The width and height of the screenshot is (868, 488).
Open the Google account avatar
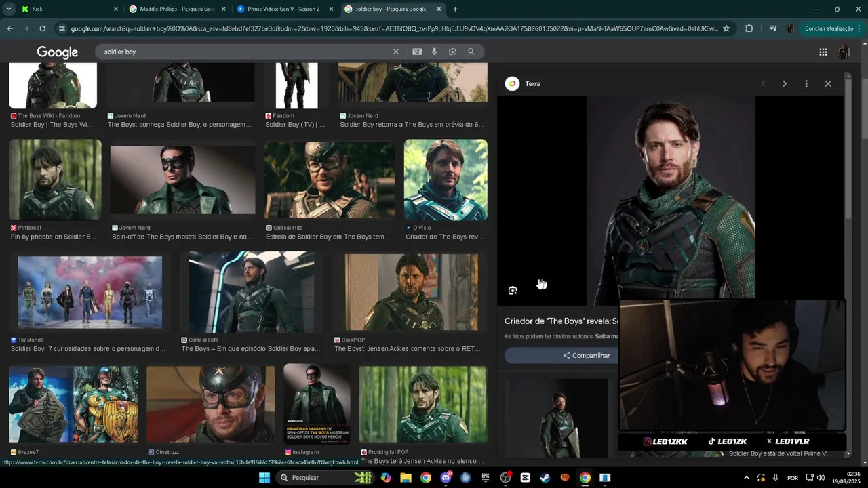click(844, 52)
